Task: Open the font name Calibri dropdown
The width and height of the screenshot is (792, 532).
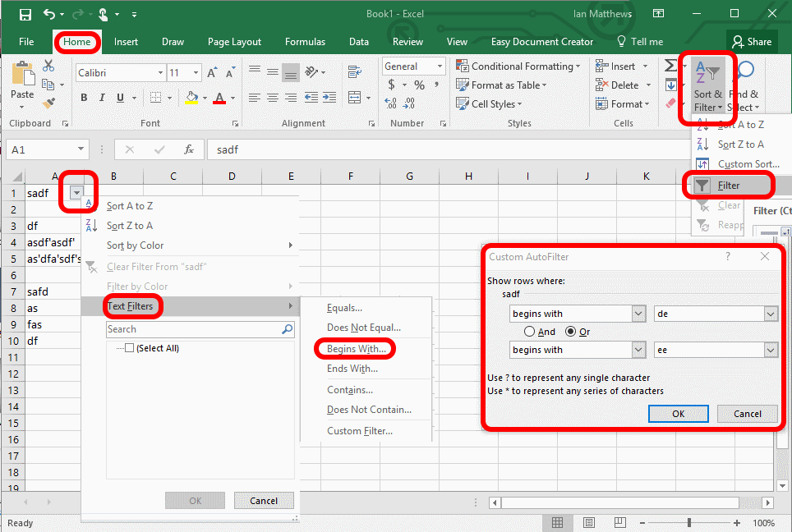Action: click(160, 73)
